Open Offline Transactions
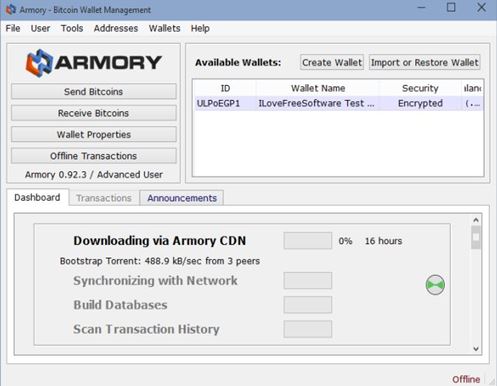The image size is (497, 386). [94, 156]
